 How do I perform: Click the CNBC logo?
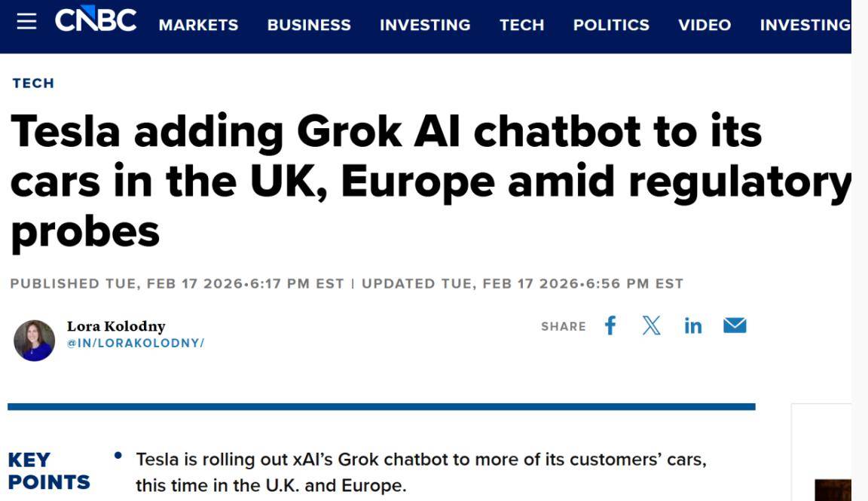tap(96, 21)
